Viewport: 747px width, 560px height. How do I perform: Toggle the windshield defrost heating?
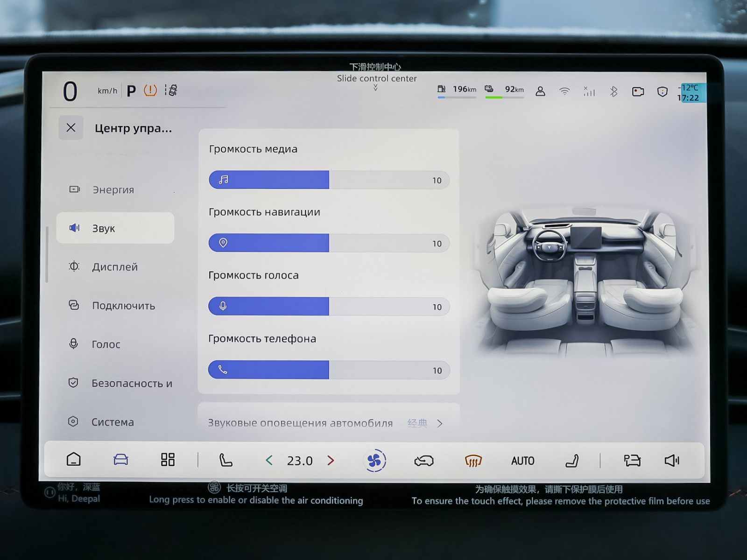click(473, 461)
